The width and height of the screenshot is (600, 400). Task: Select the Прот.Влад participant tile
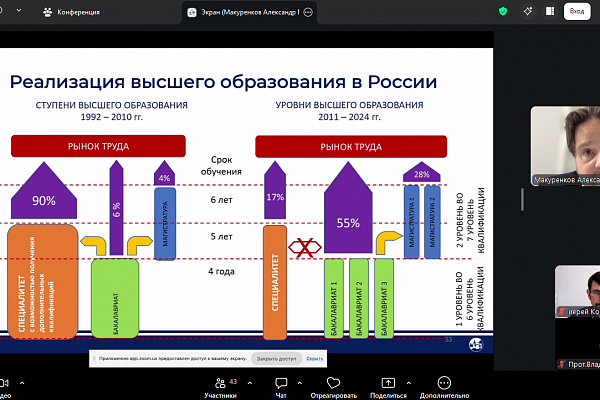tap(577, 344)
